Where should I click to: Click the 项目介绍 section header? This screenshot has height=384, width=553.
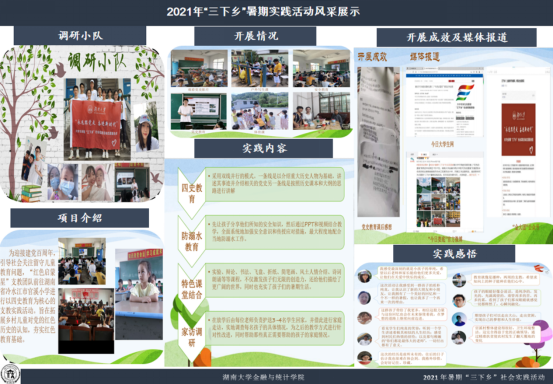pos(80,218)
